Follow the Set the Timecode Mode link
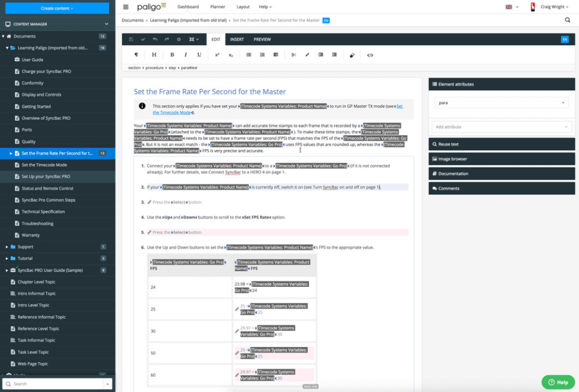The height and width of the screenshot is (392, 579). [172, 112]
